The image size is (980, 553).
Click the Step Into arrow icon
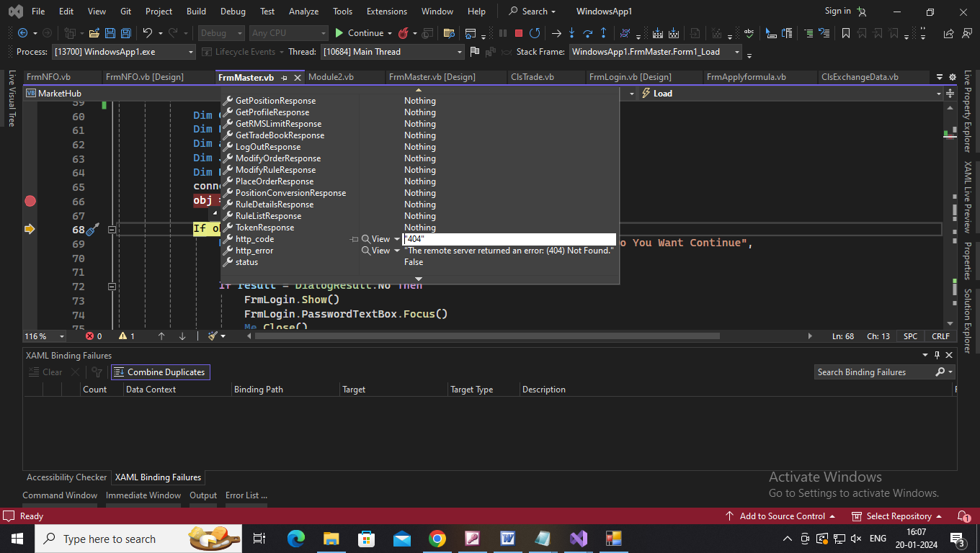pyautogui.click(x=572, y=33)
